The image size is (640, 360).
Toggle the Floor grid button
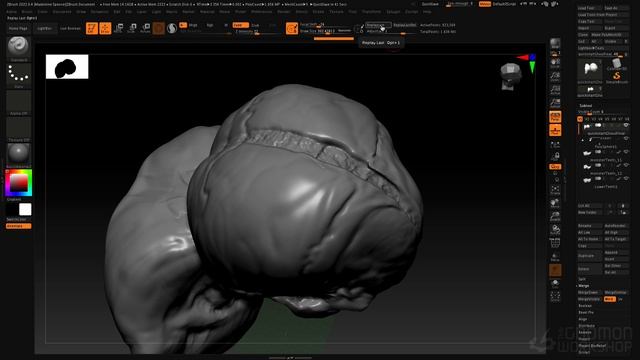[x=555, y=130]
